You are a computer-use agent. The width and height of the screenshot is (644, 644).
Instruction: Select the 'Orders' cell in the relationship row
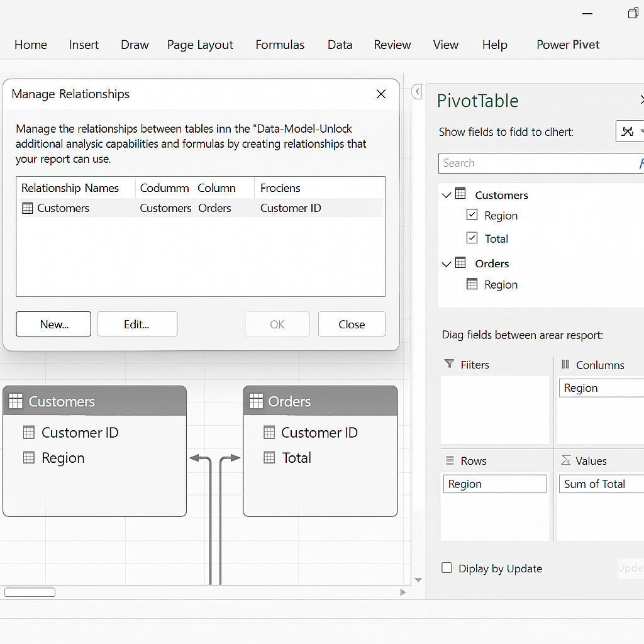[x=214, y=208]
